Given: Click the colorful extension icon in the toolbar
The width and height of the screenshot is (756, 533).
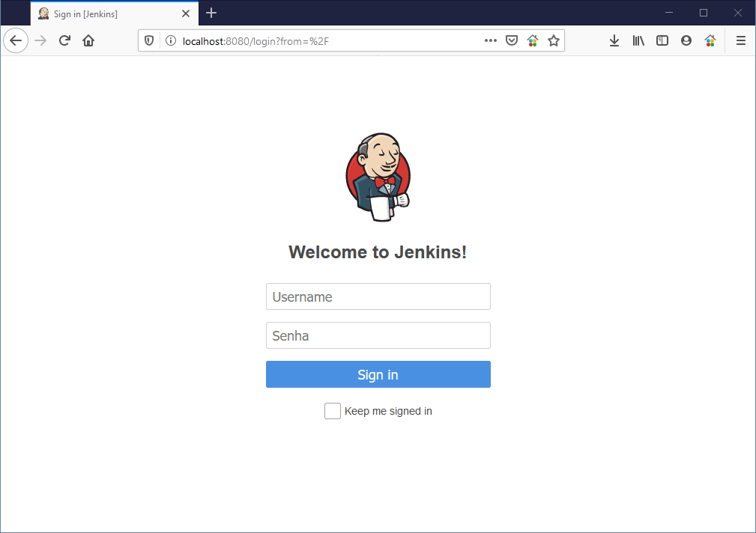Looking at the screenshot, I should click(710, 40).
